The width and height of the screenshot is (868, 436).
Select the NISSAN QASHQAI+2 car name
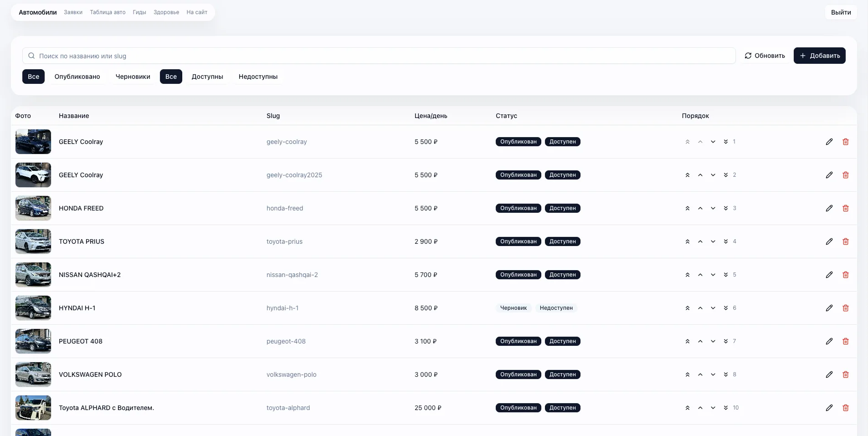point(90,275)
